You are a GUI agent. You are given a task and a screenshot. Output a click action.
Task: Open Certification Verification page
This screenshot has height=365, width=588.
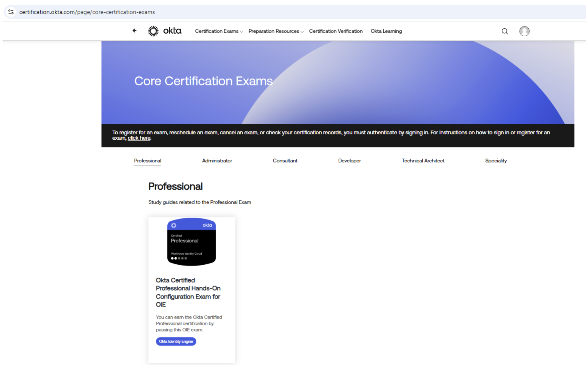tap(335, 31)
